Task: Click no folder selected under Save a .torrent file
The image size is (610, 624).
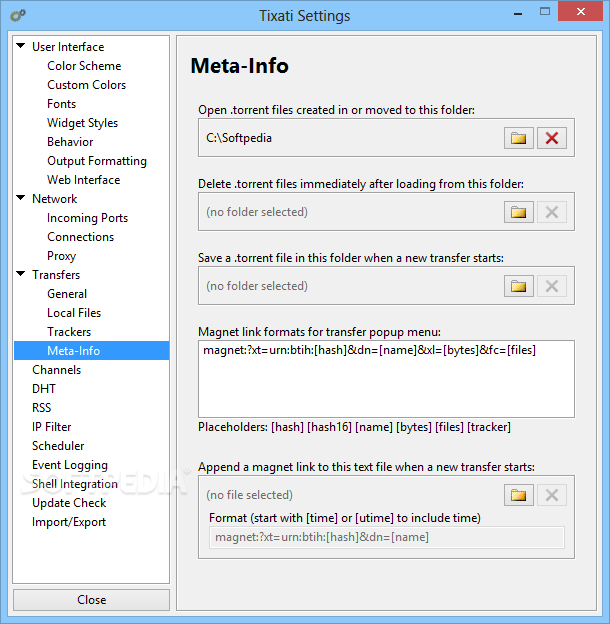Action: (x=257, y=286)
